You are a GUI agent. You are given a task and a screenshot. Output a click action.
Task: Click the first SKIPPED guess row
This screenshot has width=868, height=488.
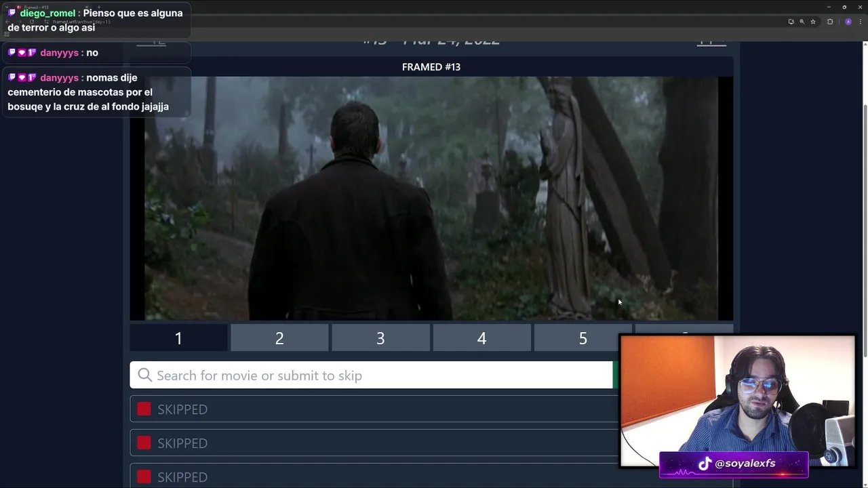(374, 409)
